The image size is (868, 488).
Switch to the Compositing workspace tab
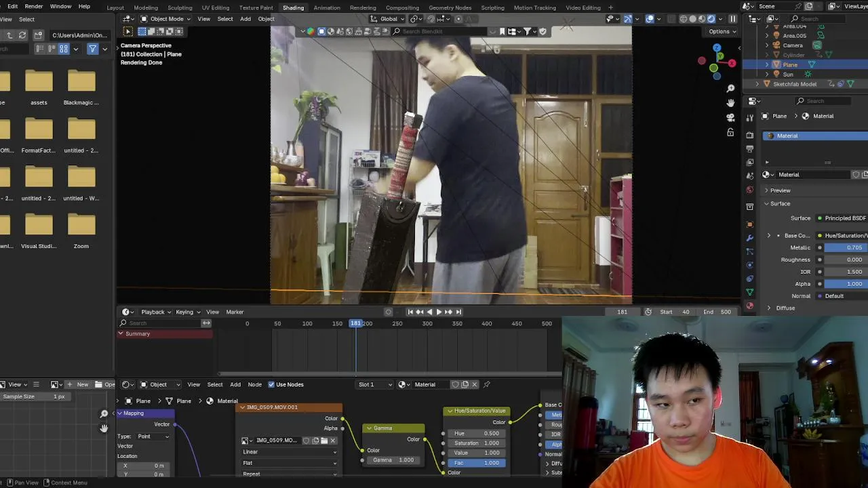tap(402, 7)
